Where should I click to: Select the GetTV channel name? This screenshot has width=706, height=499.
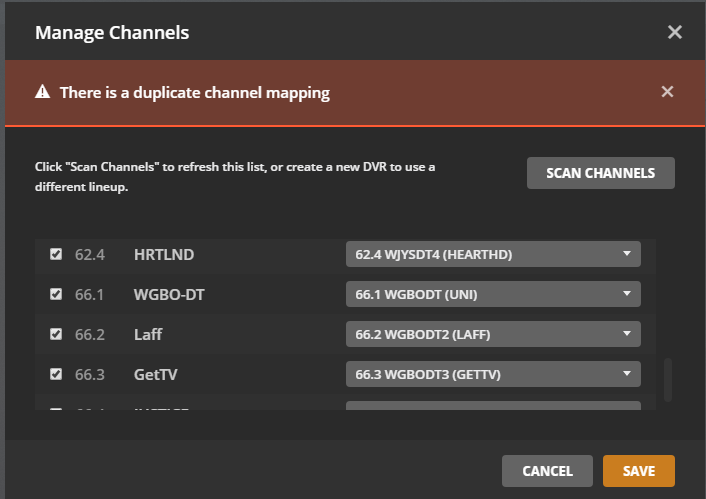tap(155, 375)
